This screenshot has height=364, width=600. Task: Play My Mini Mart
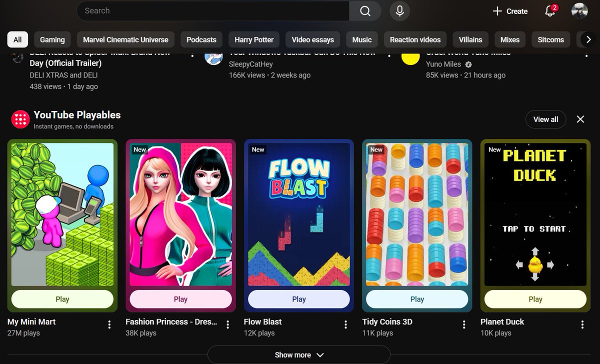[x=62, y=299]
